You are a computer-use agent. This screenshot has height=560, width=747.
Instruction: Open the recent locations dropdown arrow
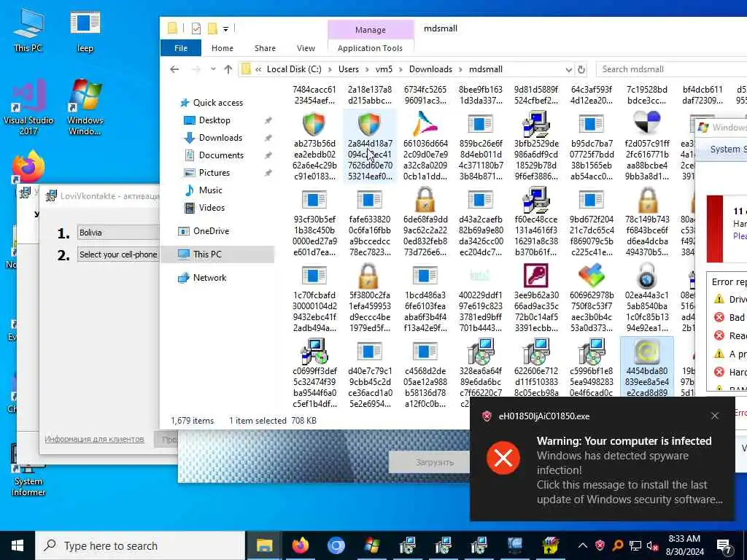[212, 69]
